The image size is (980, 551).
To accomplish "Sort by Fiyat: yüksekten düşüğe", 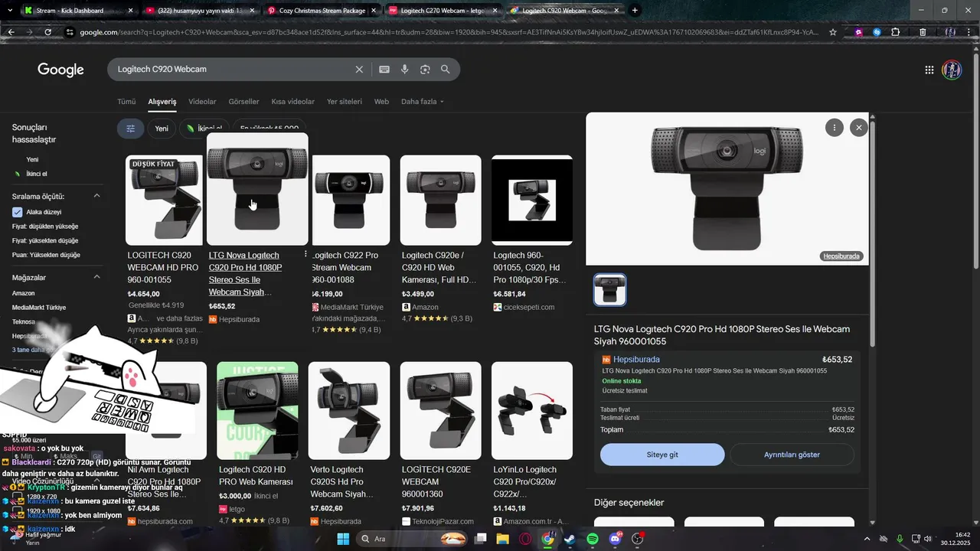I will tap(45, 240).
